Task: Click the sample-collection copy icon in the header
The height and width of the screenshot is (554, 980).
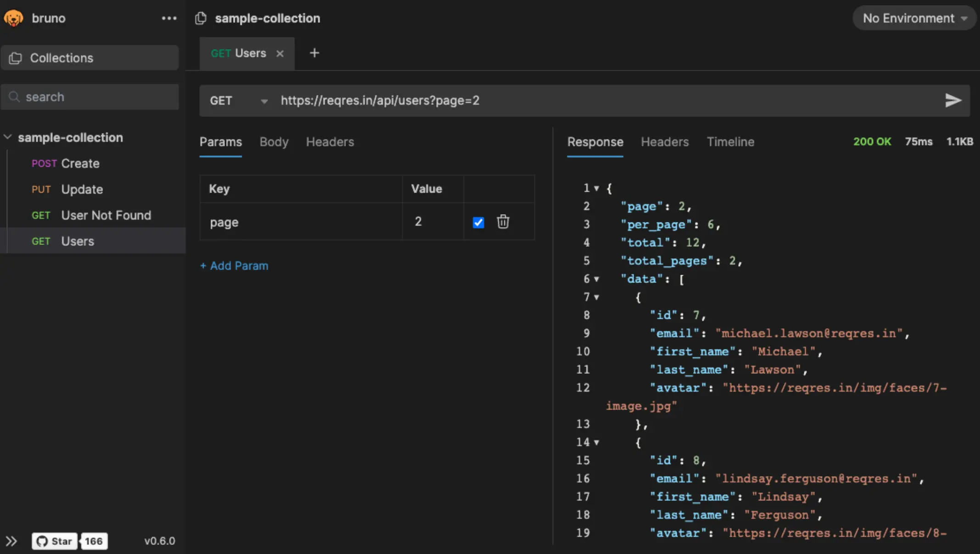Action: 200,18
